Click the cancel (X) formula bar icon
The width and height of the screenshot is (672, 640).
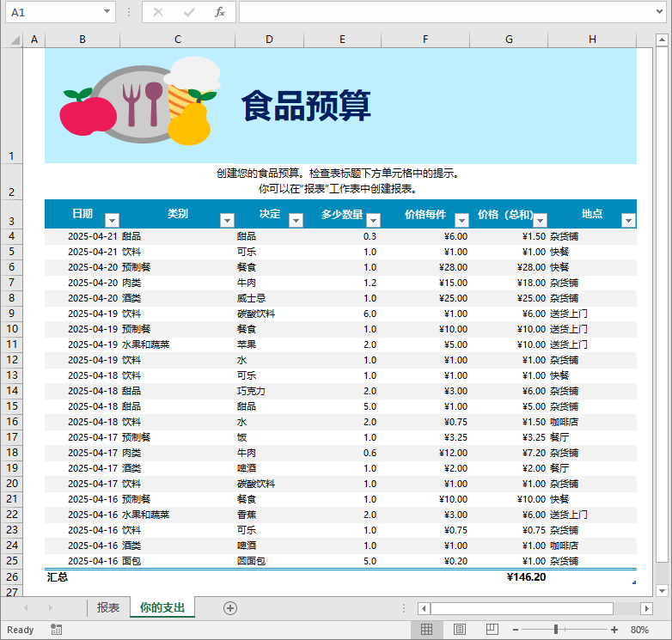click(x=158, y=12)
